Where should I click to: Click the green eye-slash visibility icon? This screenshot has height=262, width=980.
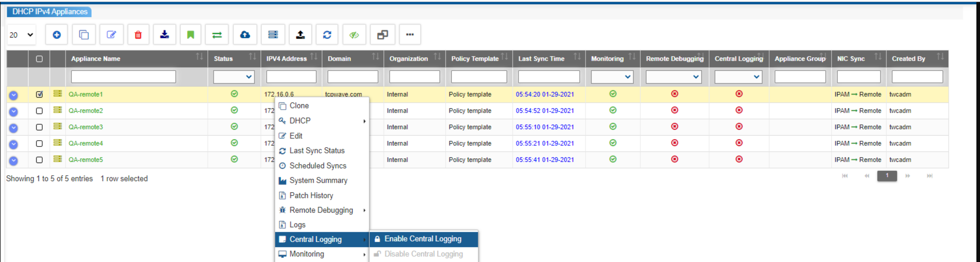click(x=354, y=35)
